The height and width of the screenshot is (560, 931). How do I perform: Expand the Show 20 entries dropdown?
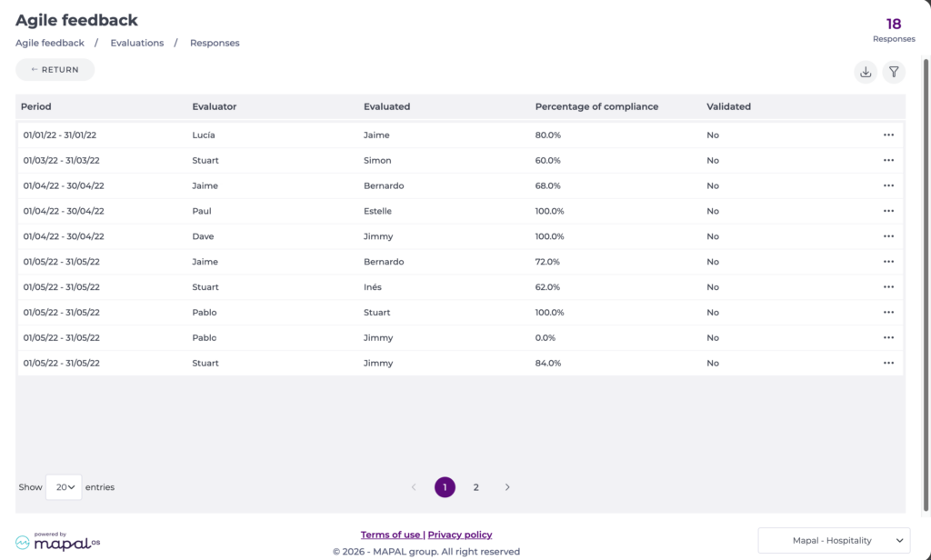65,487
